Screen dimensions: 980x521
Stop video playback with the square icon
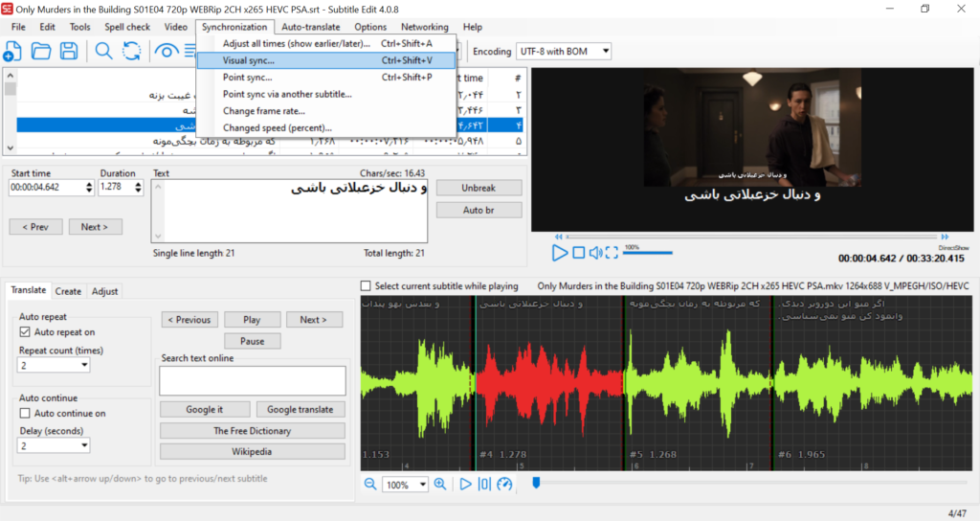[x=578, y=253]
